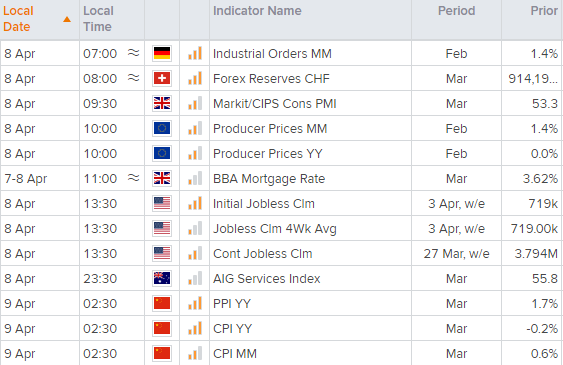Viewport: 563px width, 365px height.
Task: Sort by Local Date column arrow
Action: [67, 19]
